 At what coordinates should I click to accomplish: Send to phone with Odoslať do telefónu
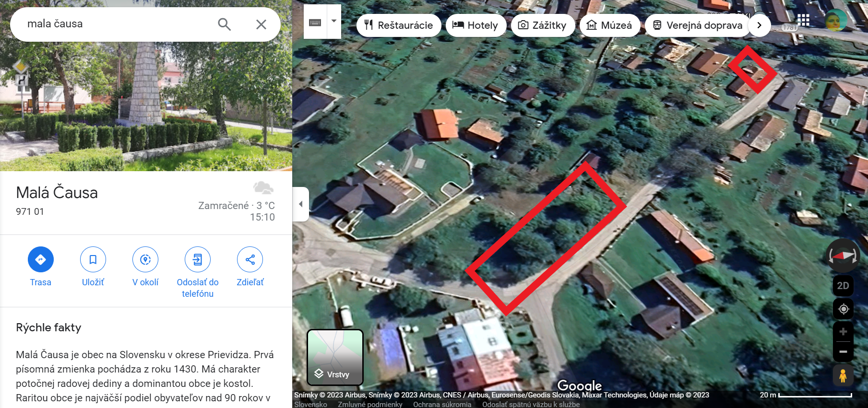198,259
